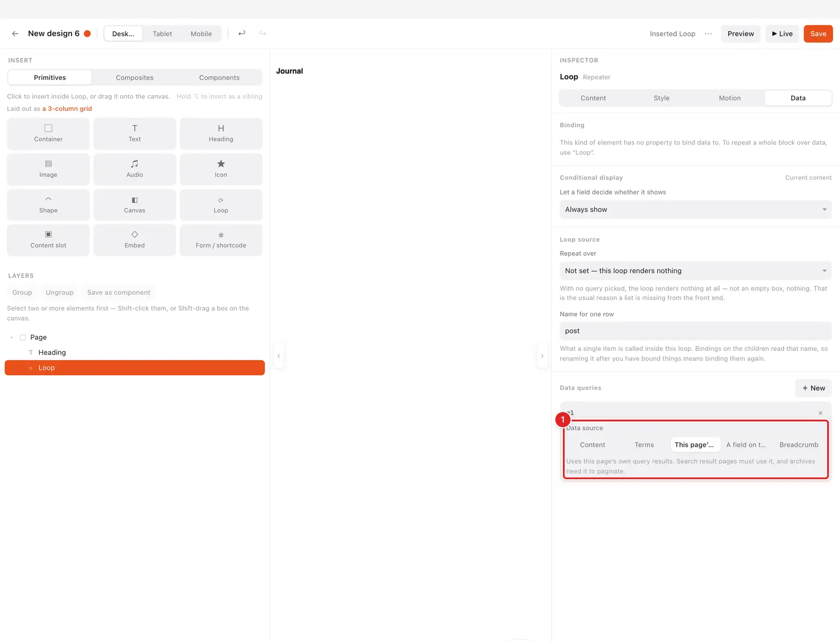840x642 pixels.
Task: Choose A field on t... data source
Action: click(x=746, y=444)
